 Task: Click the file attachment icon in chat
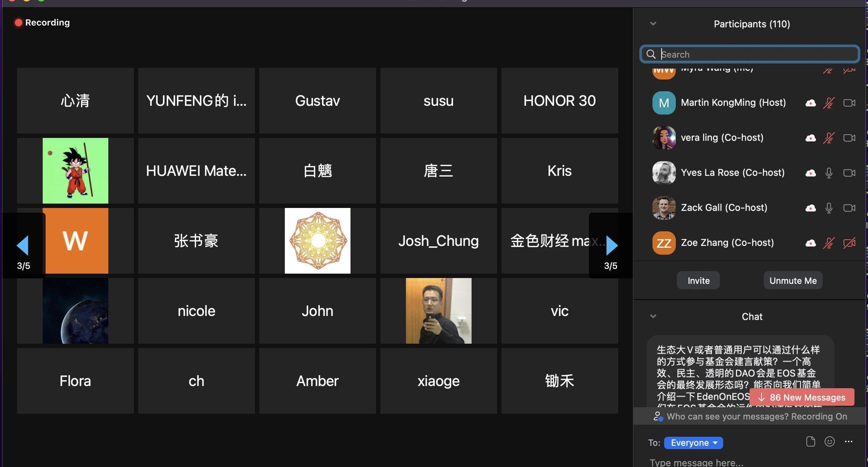(x=810, y=442)
